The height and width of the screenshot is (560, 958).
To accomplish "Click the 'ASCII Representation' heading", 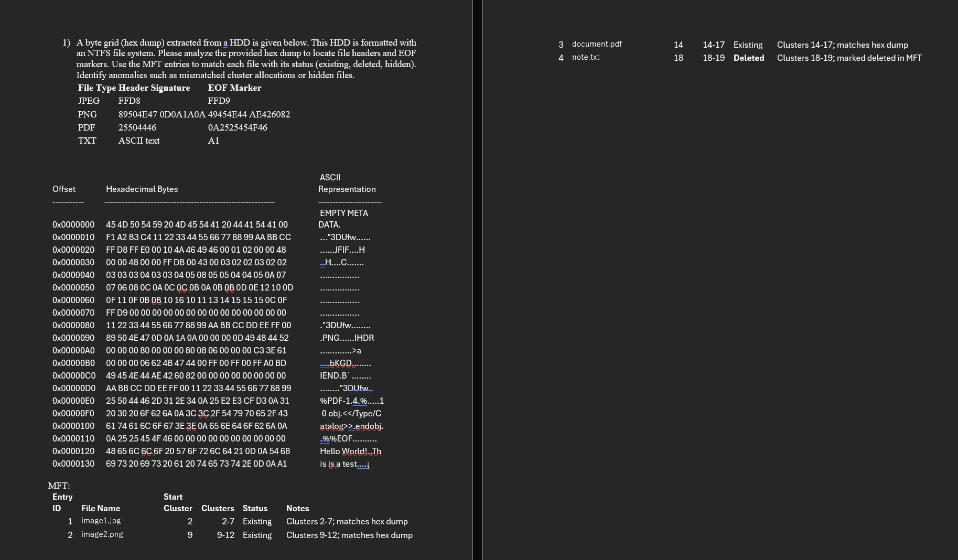I will (x=347, y=183).
